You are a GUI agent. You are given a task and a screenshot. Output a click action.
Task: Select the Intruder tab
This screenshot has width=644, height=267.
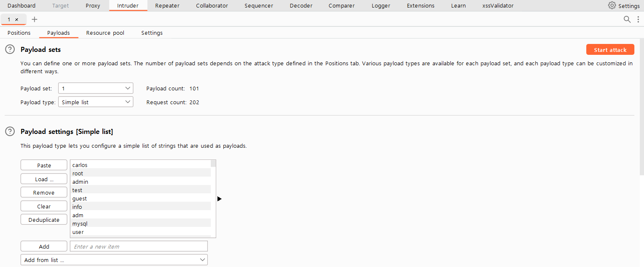click(128, 5)
